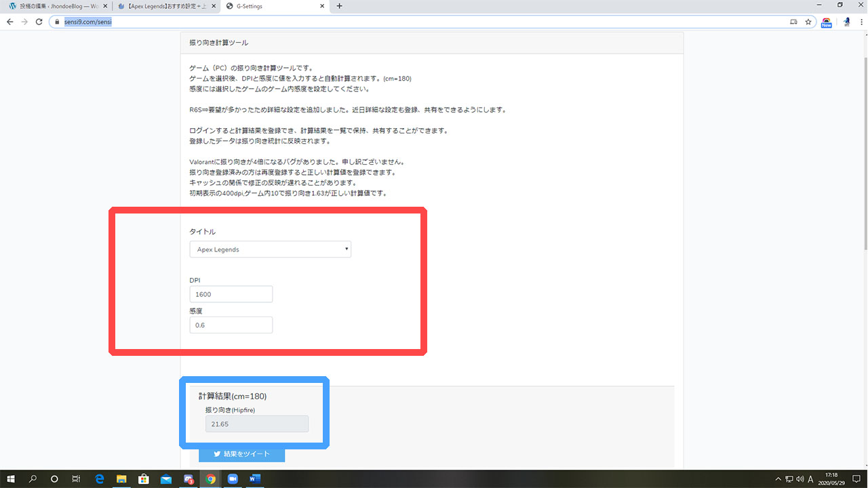Switch to the Apex Legends おすすめ設定 tab
Image resolution: width=868 pixels, height=488 pixels.
pos(166,6)
